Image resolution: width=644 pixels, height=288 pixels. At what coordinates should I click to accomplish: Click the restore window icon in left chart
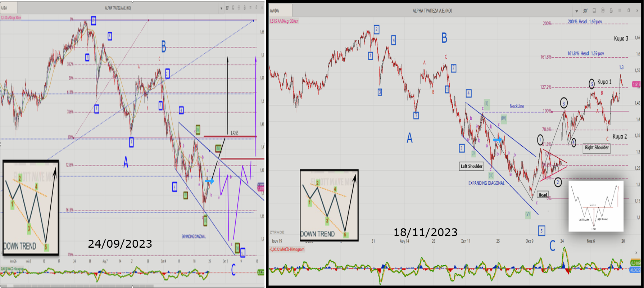257,7
